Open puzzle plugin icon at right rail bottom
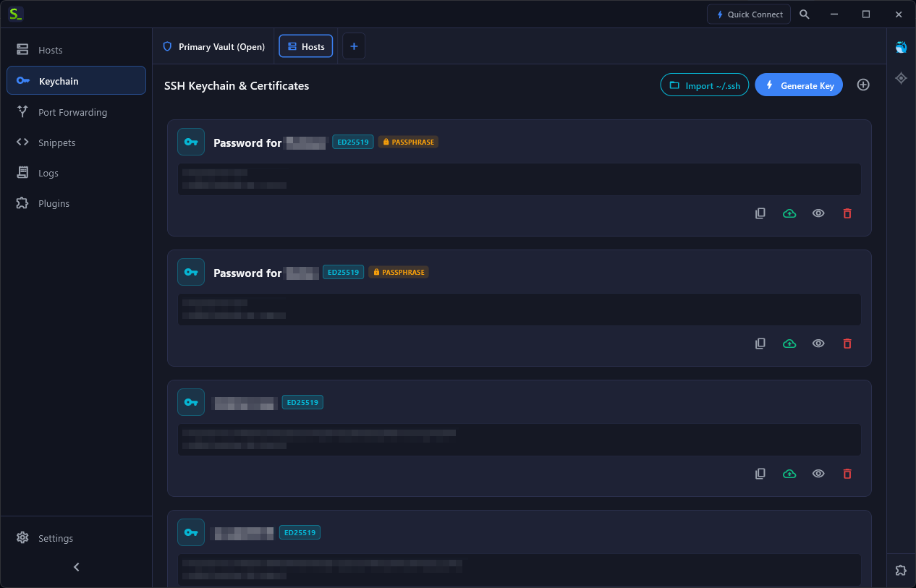 [901, 571]
